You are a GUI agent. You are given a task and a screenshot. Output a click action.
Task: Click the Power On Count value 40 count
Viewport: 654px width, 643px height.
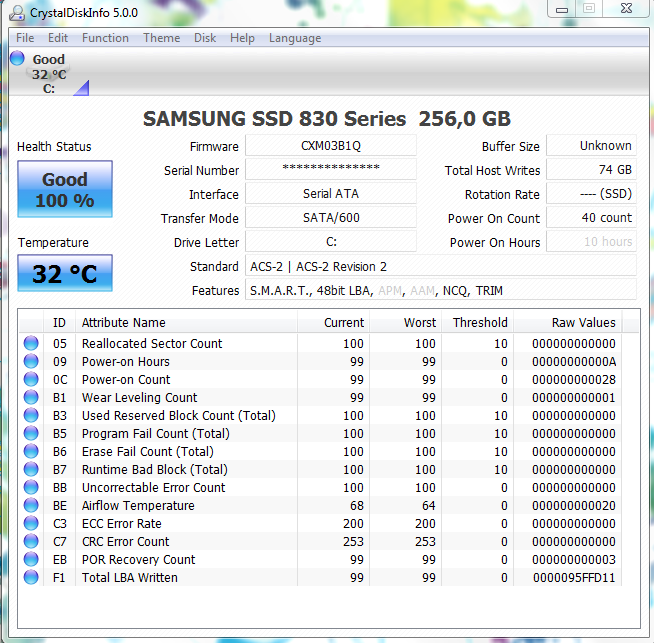[591, 217]
